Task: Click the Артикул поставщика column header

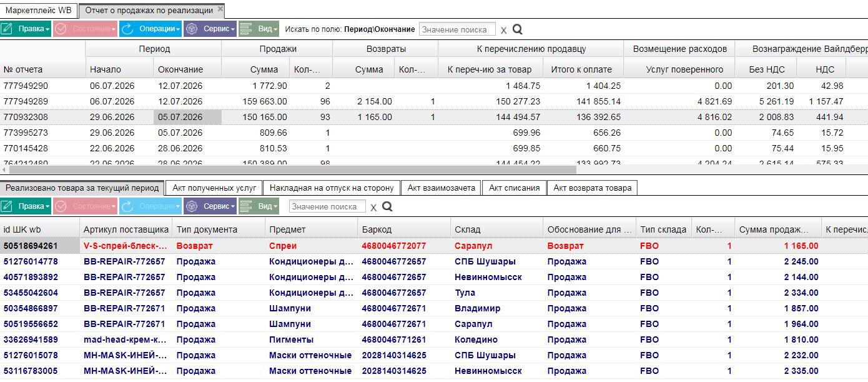Action: pos(126,229)
